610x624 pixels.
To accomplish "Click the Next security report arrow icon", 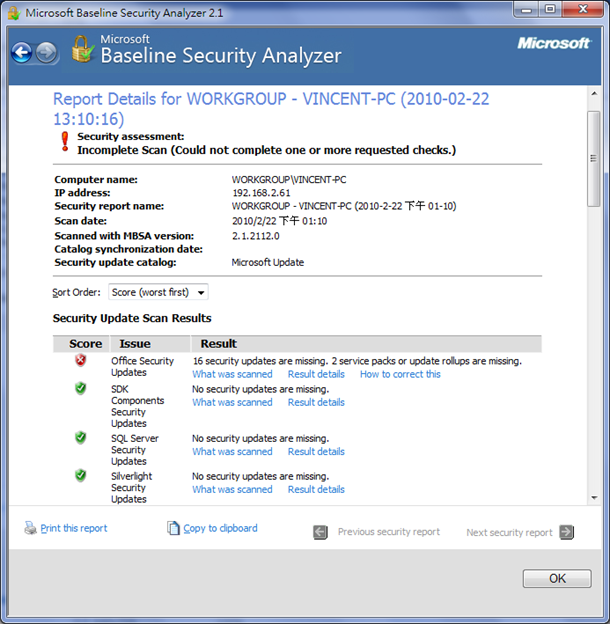I will 567,532.
